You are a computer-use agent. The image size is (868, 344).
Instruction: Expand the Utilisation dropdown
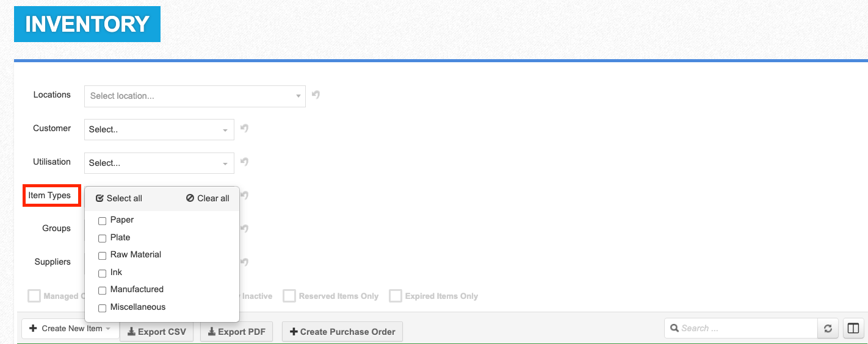159,163
